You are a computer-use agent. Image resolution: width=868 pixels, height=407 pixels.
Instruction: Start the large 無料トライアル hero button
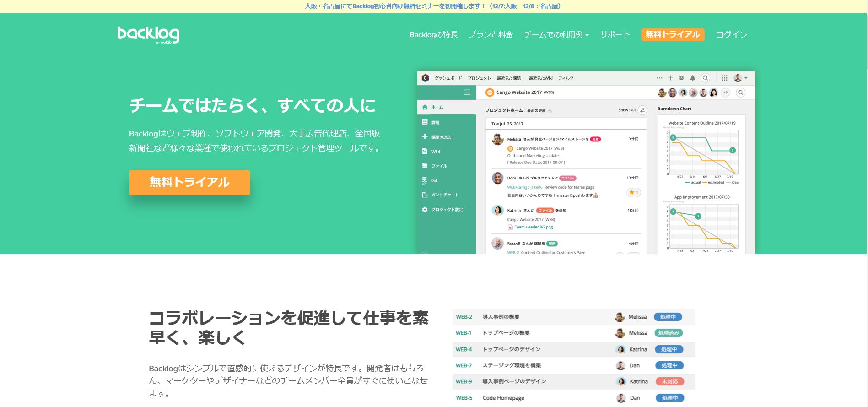189,183
